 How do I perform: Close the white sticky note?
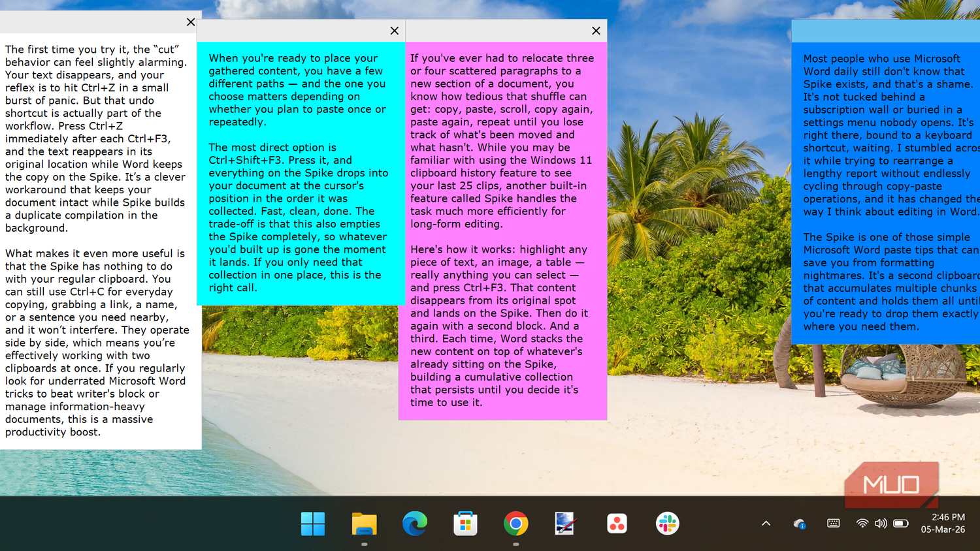[x=191, y=22]
